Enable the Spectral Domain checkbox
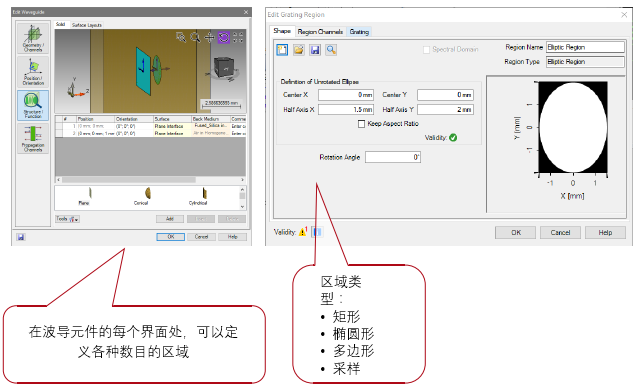 click(x=426, y=50)
